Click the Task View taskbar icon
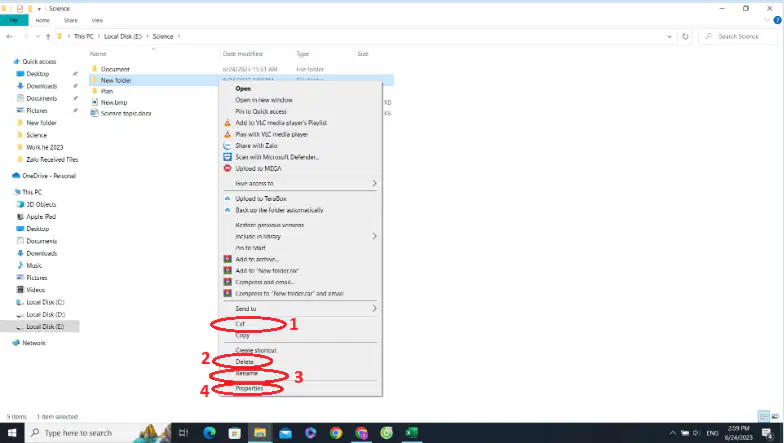The height and width of the screenshot is (443, 784). coord(184,432)
